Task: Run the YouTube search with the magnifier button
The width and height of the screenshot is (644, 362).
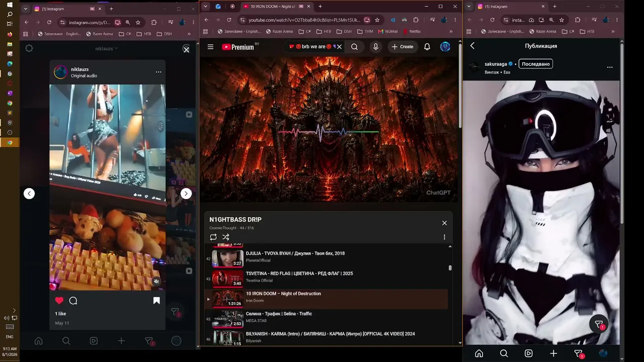Action: [x=355, y=47]
